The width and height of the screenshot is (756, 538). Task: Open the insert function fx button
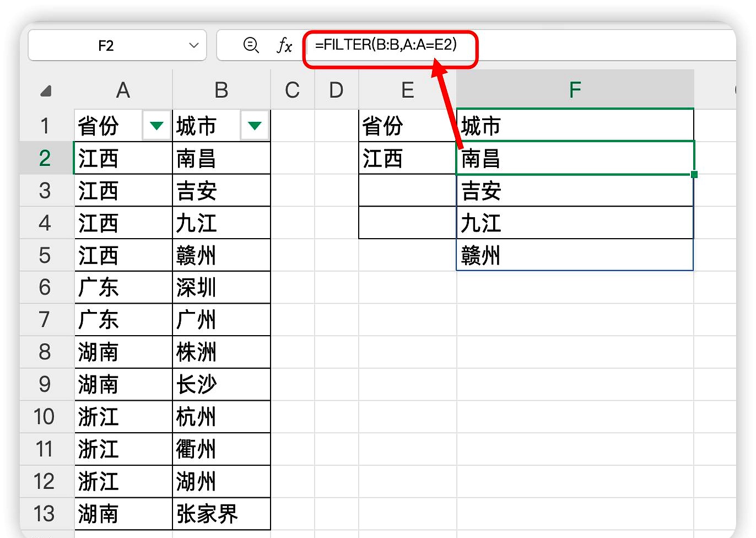(284, 45)
